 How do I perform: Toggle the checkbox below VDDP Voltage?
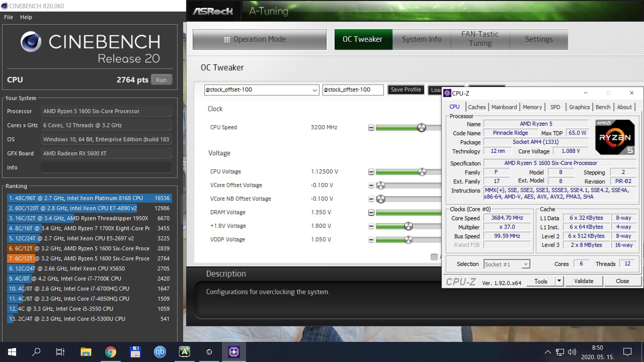[434, 257]
